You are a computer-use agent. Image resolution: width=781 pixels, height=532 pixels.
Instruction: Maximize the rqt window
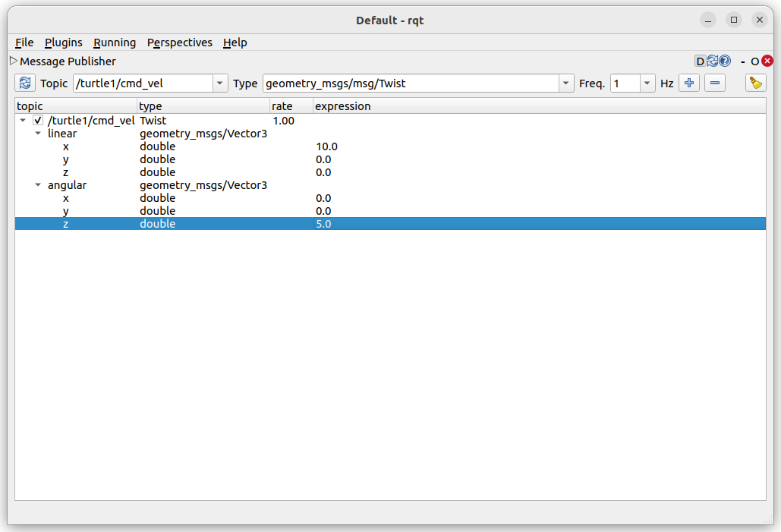734,20
